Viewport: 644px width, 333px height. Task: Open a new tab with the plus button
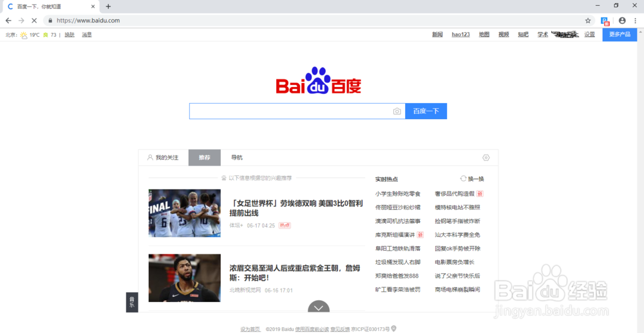coord(108,6)
